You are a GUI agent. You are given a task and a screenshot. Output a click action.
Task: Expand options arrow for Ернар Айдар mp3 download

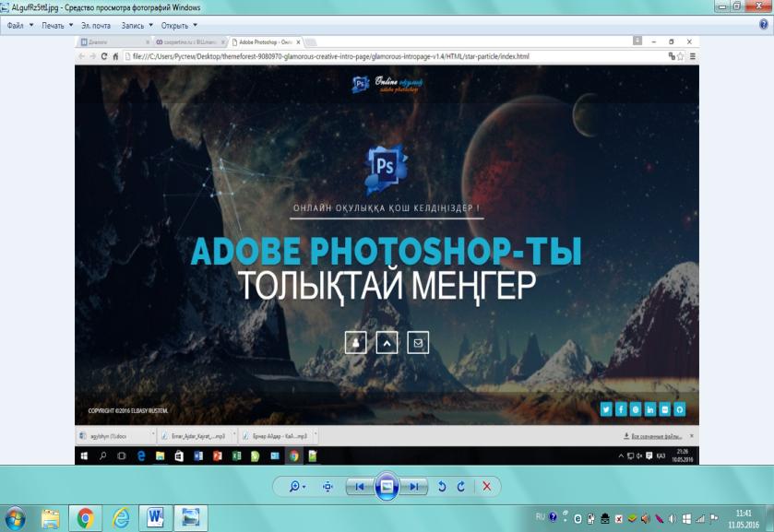[316, 435]
